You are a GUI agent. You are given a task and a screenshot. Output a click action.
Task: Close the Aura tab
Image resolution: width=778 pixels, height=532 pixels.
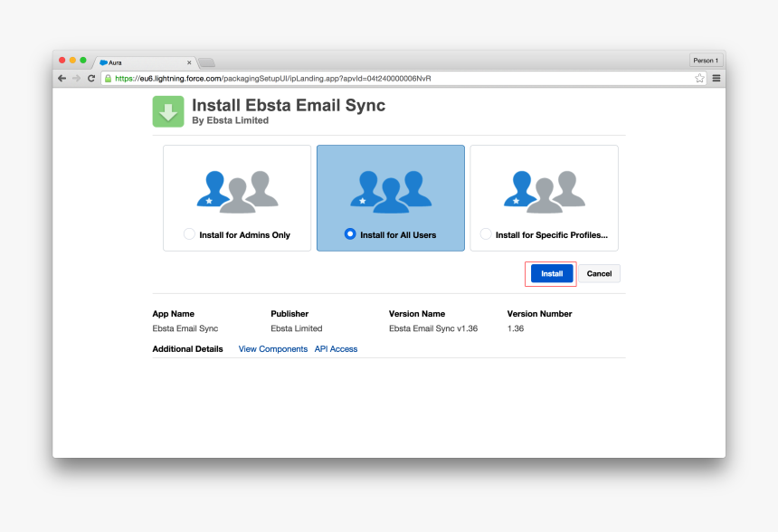pyautogui.click(x=189, y=62)
